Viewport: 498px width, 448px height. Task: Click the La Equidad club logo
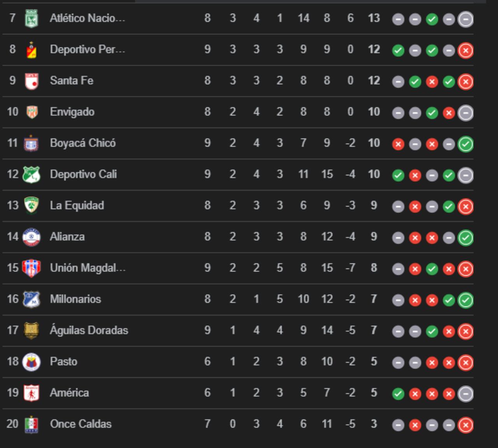point(31,205)
